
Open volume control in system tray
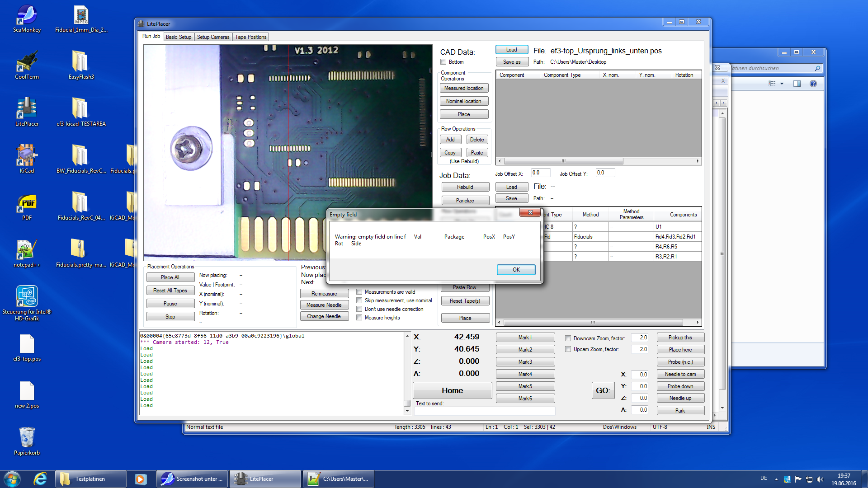coord(820,479)
